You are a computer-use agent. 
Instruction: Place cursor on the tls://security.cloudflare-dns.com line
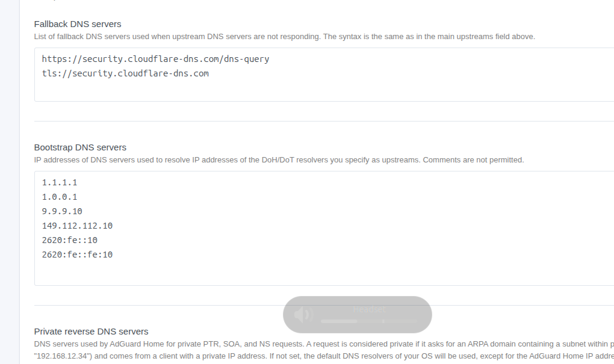tap(125, 73)
